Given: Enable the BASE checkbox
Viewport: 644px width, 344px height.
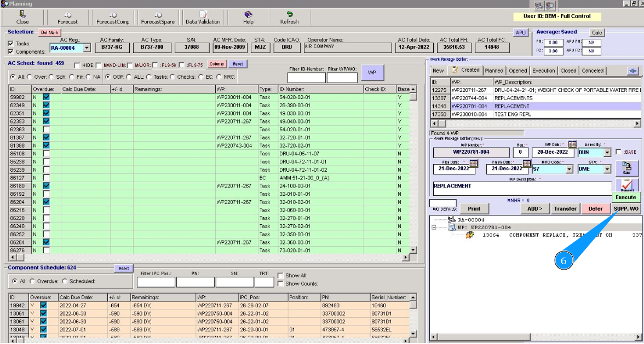Looking at the screenshot, I should pyautogui.click(x=619, y=152).
